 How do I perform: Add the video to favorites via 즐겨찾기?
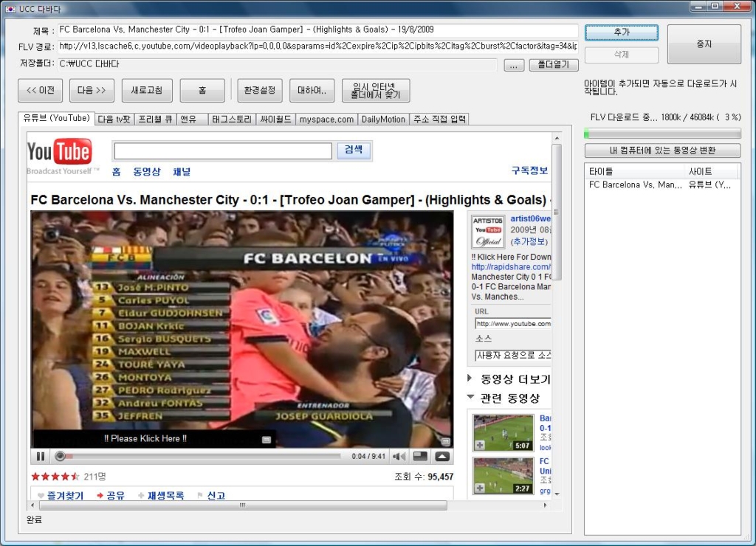pos(65,495)
